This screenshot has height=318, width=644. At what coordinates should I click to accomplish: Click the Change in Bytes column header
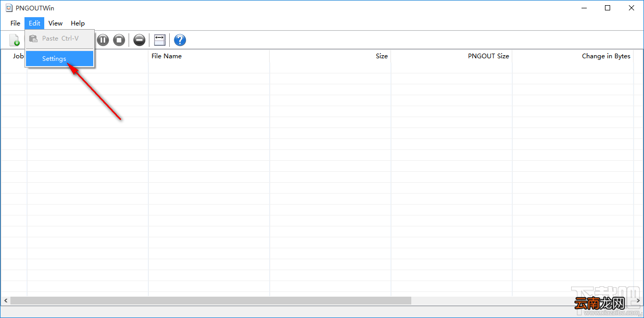point(573,56)
